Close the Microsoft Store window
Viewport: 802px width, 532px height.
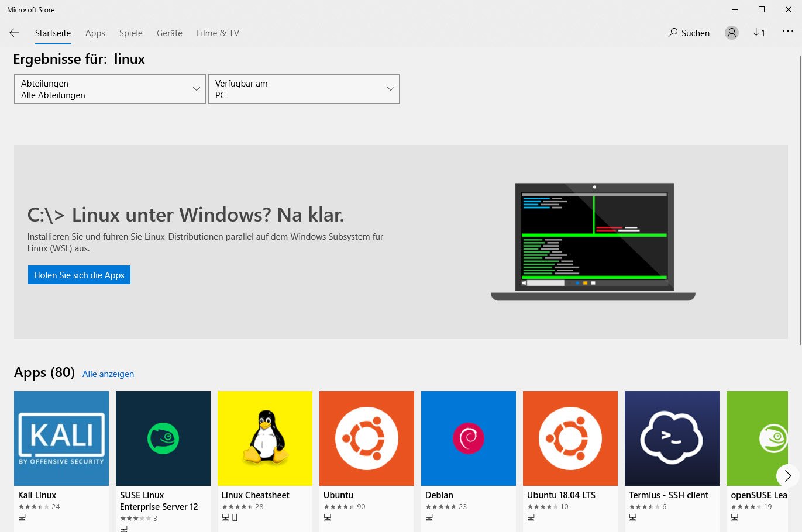tap(789, 9)
